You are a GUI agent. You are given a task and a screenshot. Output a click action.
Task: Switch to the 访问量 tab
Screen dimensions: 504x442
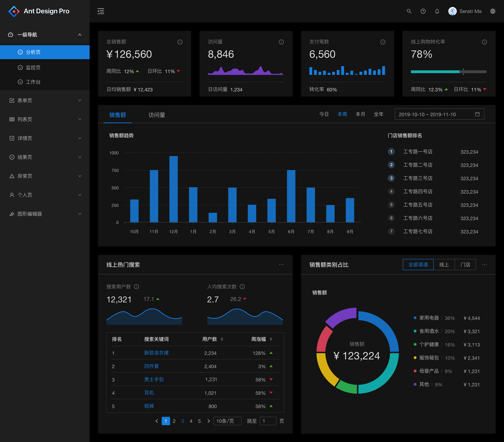[x=157, y=115]
